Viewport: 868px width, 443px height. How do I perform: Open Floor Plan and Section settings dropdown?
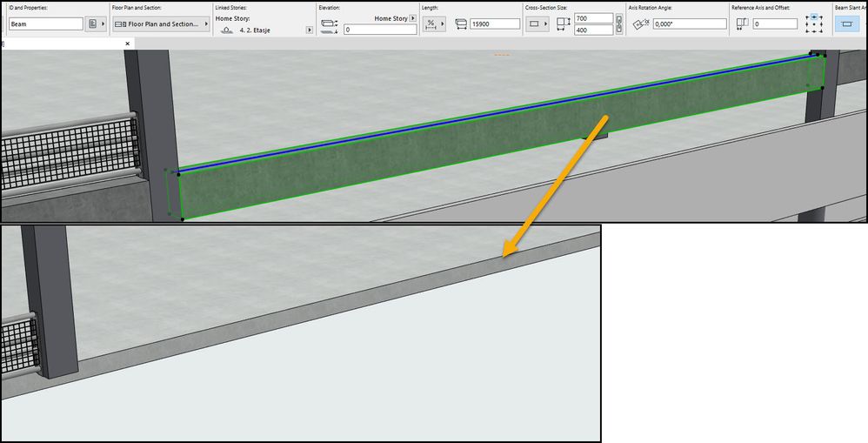tap(161, 23)
